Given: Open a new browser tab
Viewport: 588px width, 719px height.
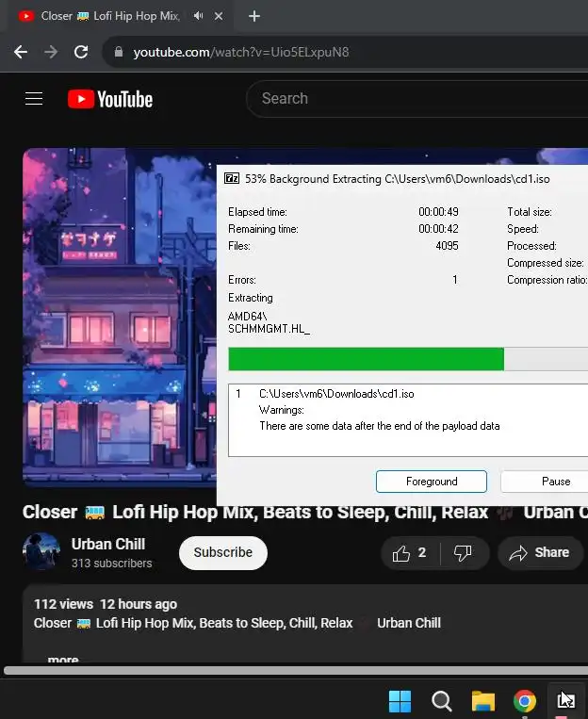Looking at the screenshot, I should click(254, 16).
